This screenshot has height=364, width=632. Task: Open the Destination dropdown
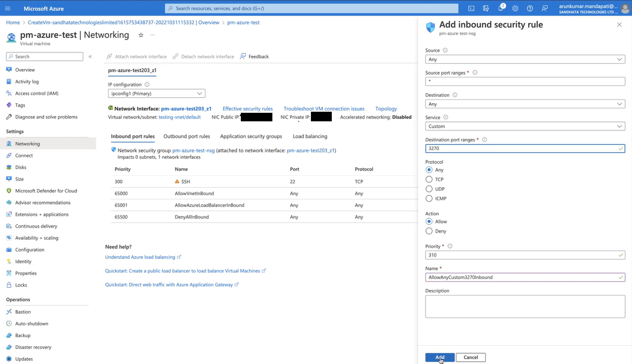525,104
